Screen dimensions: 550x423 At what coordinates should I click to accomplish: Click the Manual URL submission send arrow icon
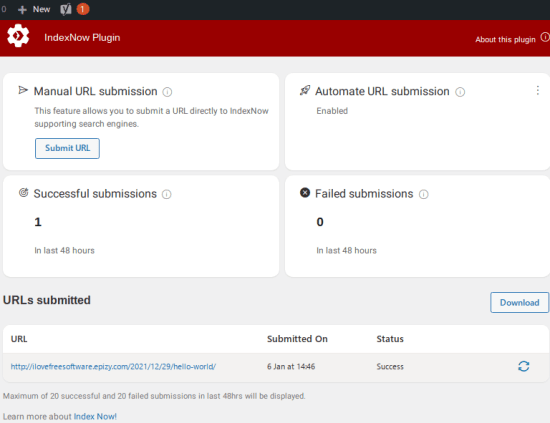coord(23,90)
